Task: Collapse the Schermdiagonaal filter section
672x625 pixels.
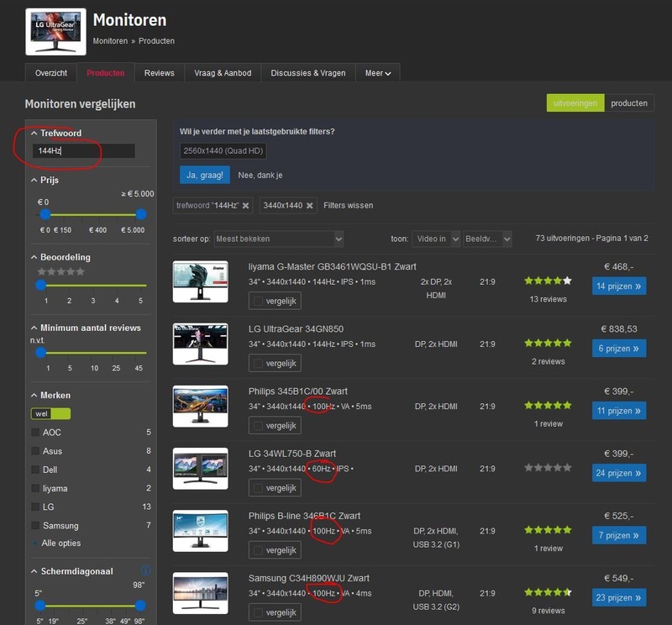Action: [34, 571]
